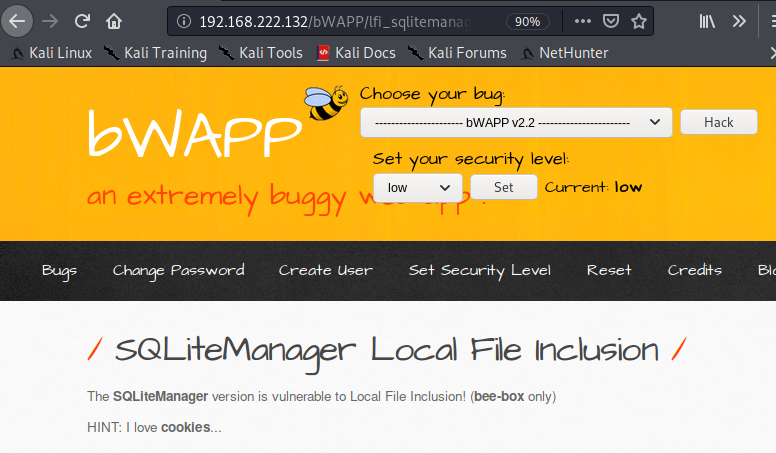776x453 pixels.
Task: Click the bold word SQLiteManager in description
Action: (x=160, y=397)
